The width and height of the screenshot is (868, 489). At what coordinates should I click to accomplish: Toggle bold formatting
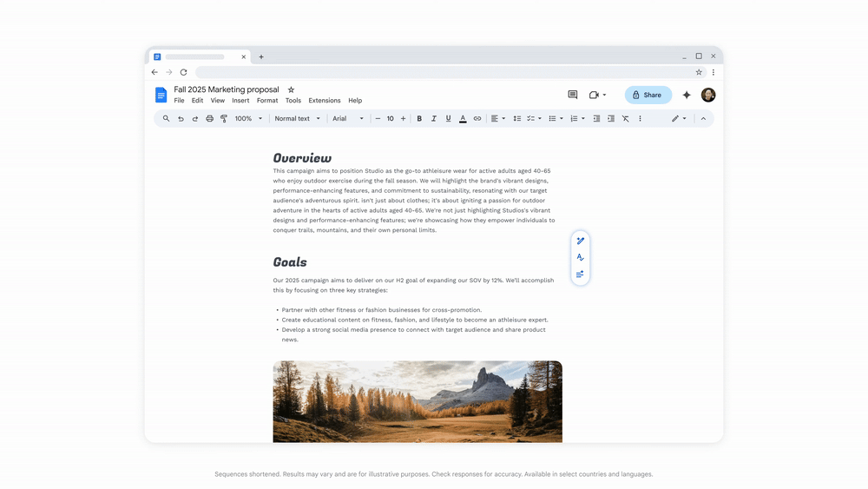[419, 118]
